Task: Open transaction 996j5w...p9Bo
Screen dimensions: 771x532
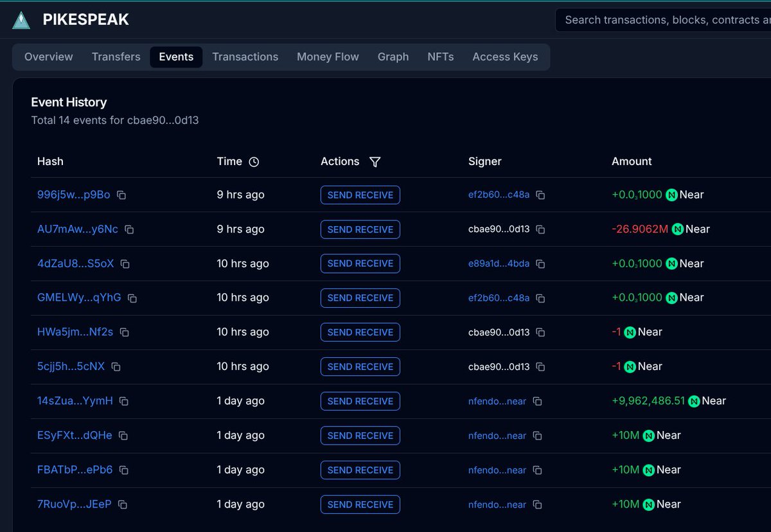Action: point(74,195)
